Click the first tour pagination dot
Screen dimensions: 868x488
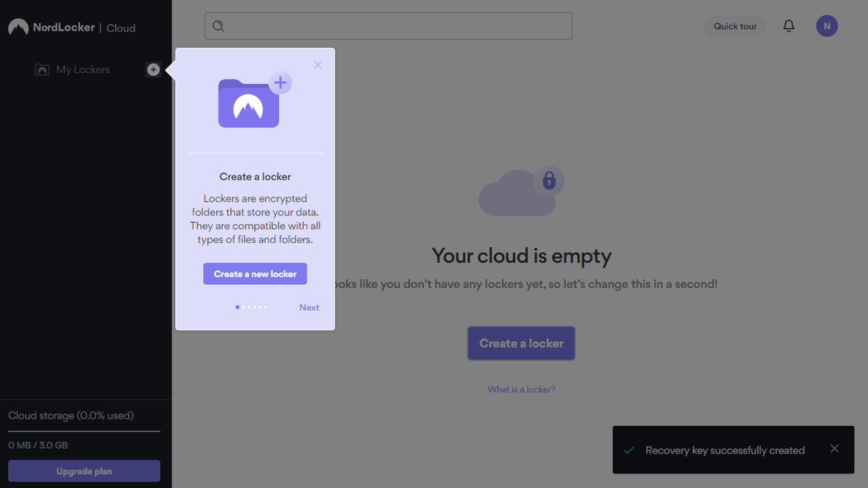pos(237,307)
